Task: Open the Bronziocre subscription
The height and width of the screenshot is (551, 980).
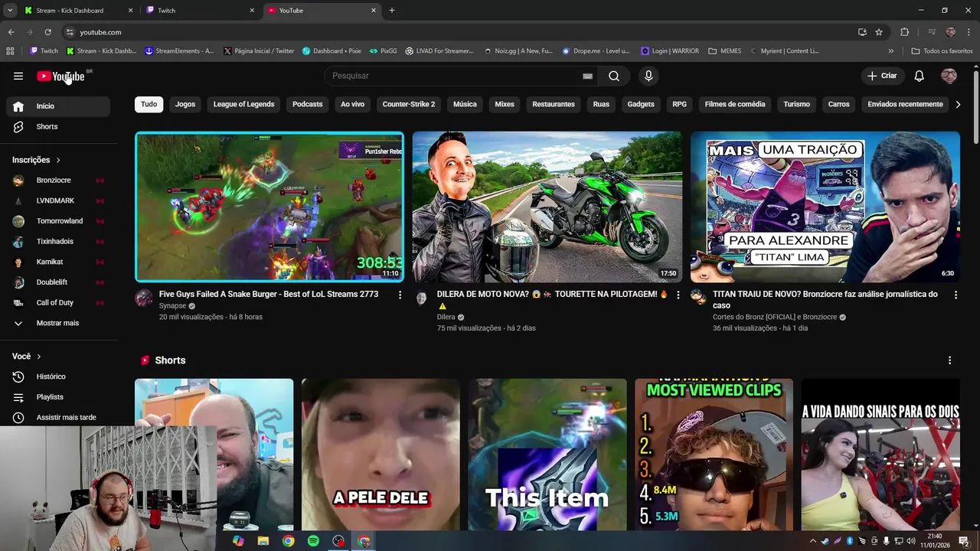Action: (58, 181)
